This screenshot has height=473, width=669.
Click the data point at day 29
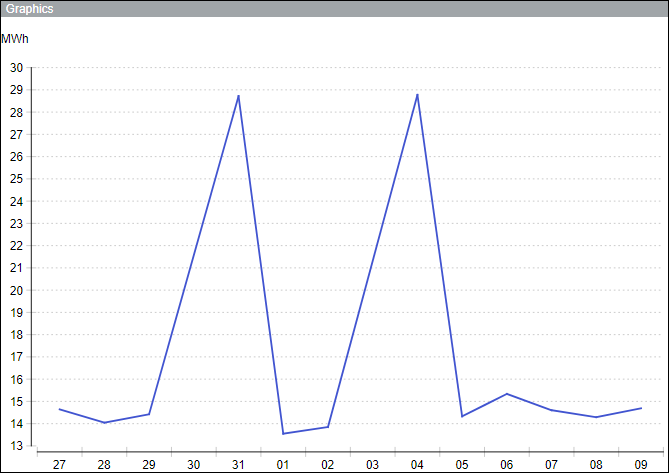tap(149, 414)
